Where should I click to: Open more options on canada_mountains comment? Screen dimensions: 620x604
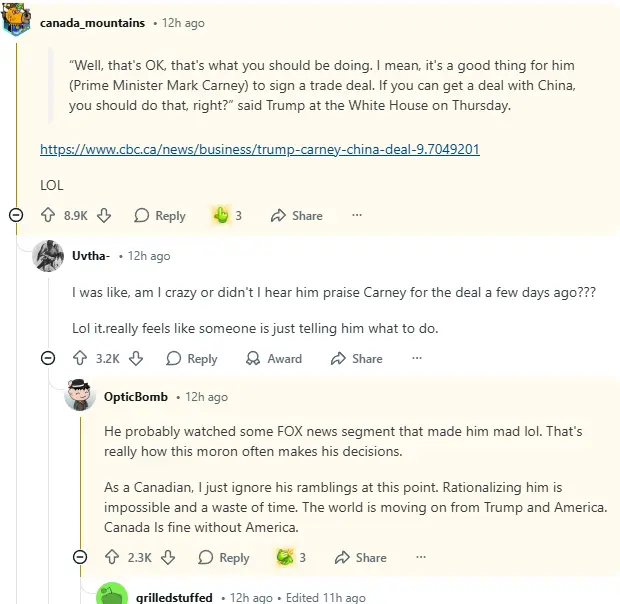pyautogui.click(x=357, y=215)
